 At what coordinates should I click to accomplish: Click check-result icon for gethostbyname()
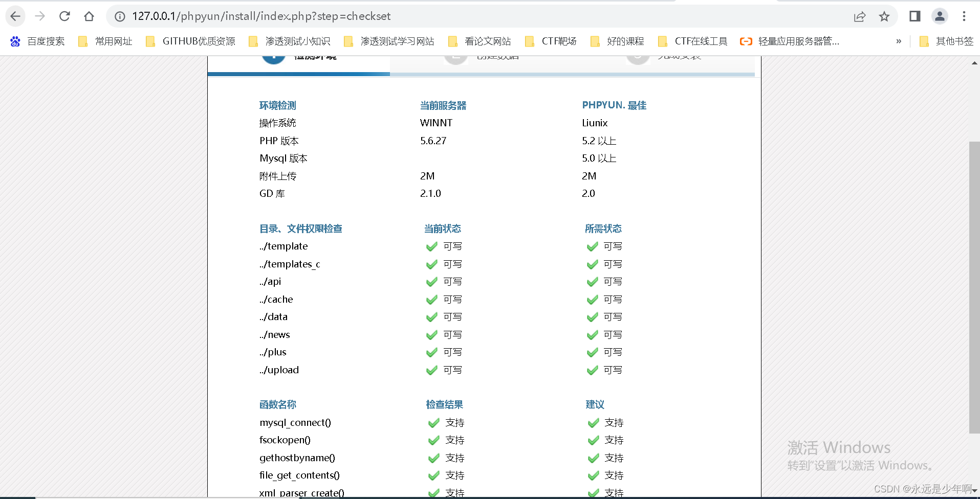(434, 458)
